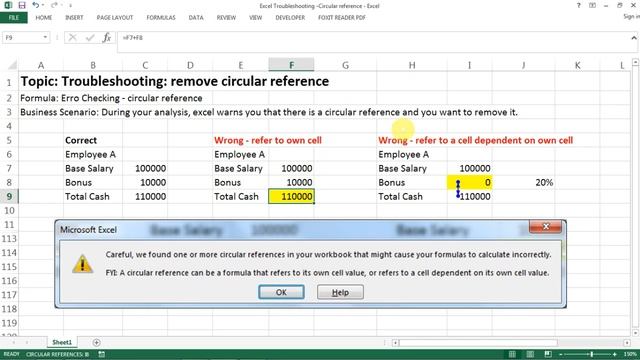Click OK in the circular reference dialog
This screenshot has width=640, height=360.
(281, 292)
